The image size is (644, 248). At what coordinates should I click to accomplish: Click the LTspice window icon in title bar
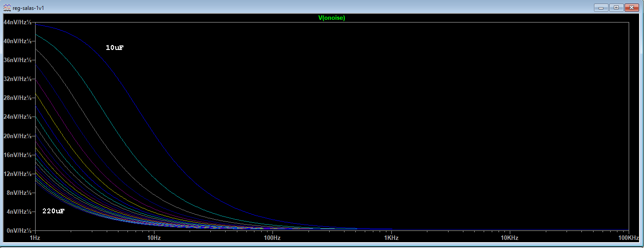pyautogui.click(x=7, y=8)
